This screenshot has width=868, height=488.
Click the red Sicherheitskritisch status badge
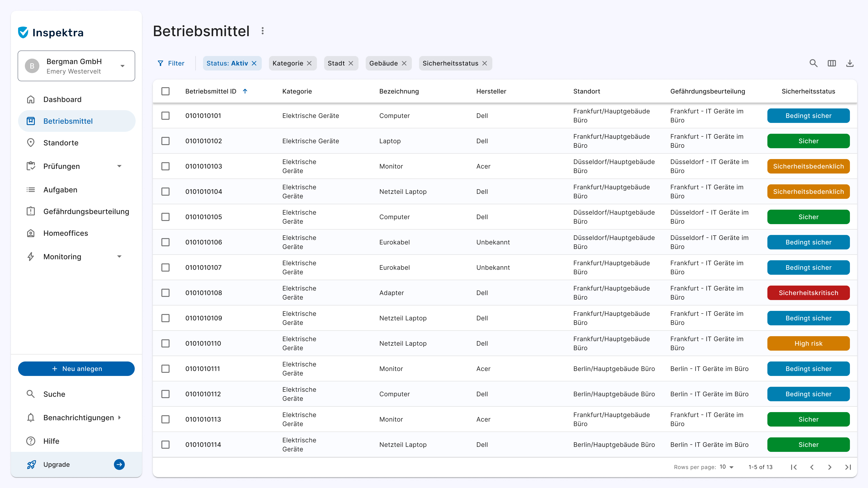(808, 293)
